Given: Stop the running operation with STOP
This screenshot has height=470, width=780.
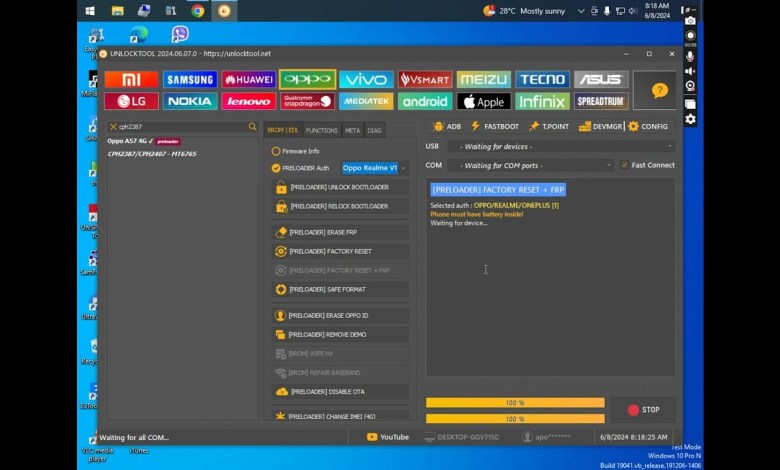Looking at the screenshot, I should click(x=643, y=410).
